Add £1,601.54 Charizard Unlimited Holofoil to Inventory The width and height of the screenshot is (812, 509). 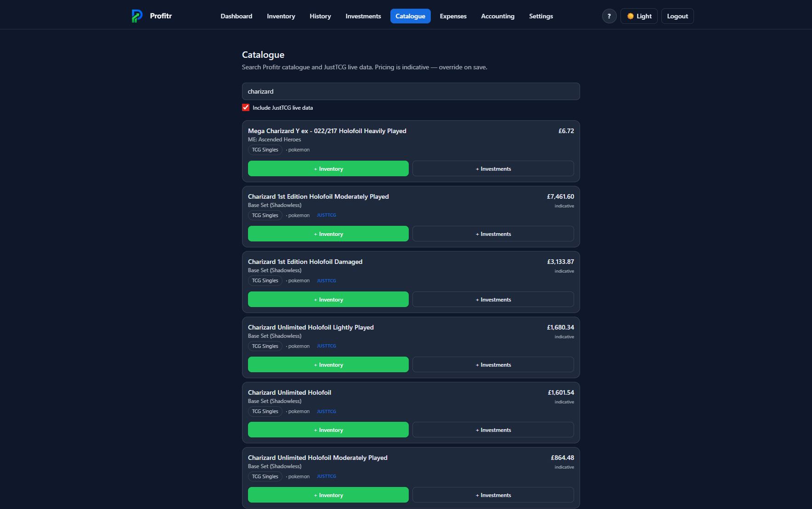[328, 430]
